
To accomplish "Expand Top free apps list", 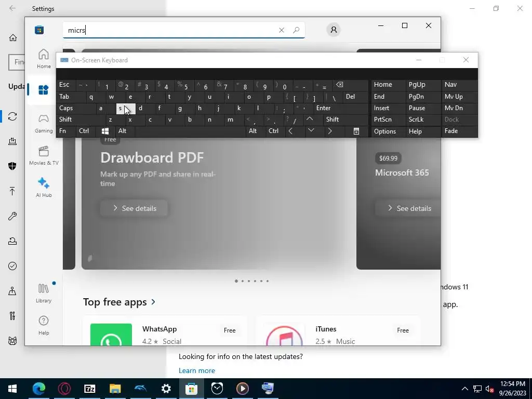I will tap(119, 302).
